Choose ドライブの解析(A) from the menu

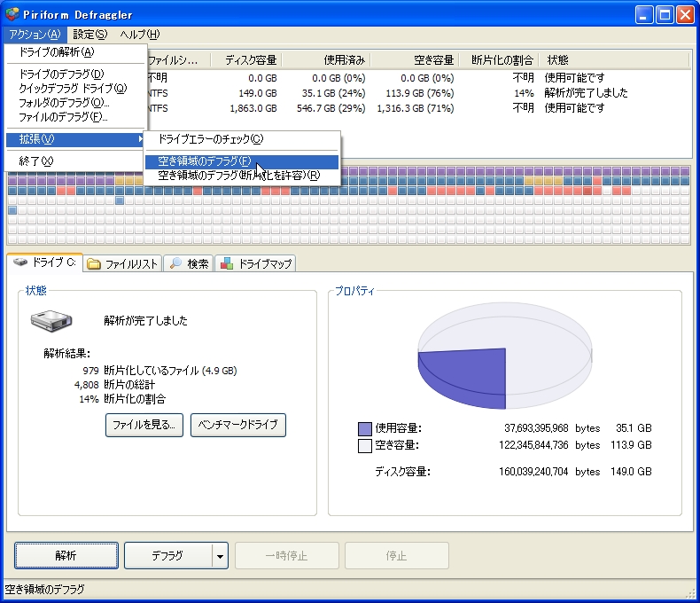tap(76, 52)
